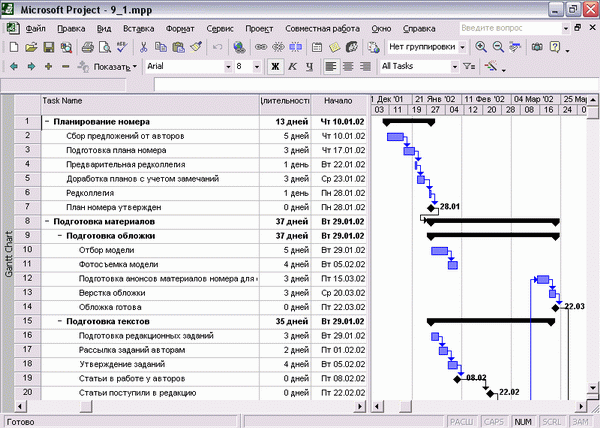Add task notes with yellow note icon
Image resolution: width=600 pixels, height=428 pixels.
tap(334, 47)
